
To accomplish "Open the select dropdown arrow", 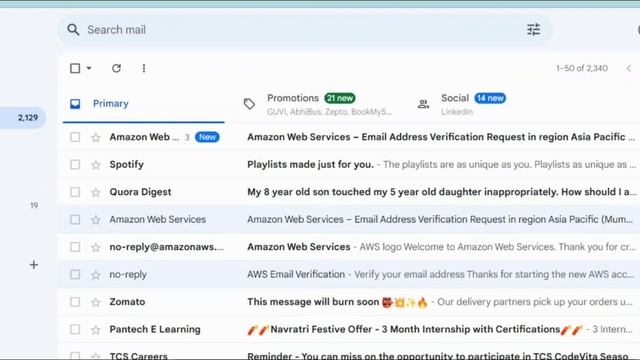I will (89, 68).
